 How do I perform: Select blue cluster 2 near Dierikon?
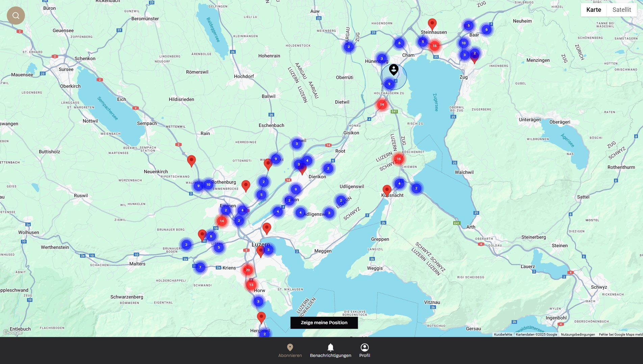click(328, 168)
